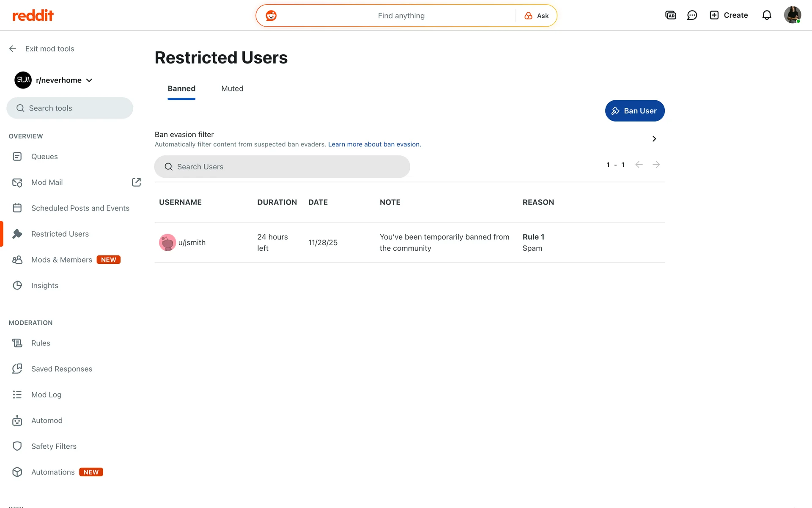
Task: Click the Ask button in search bar
Action: 536,16
